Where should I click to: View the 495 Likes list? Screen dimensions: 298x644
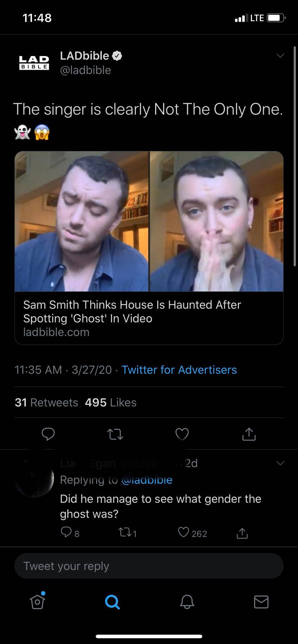pos(111,402)
